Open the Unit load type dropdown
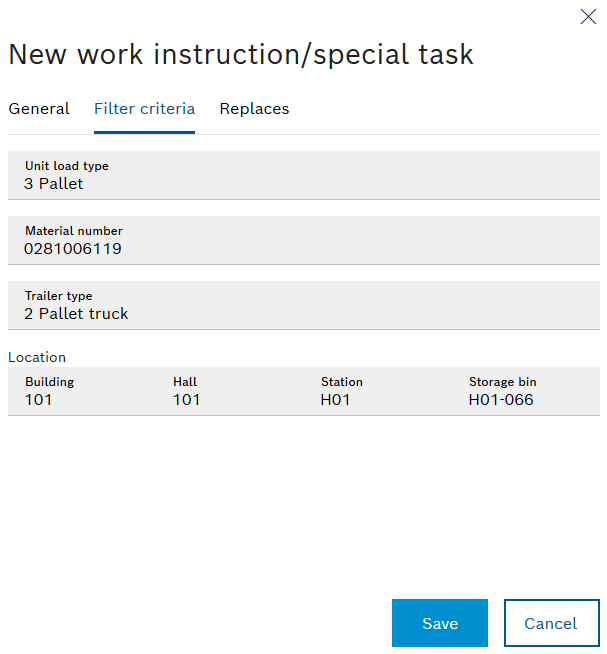Screen dimensions: 607x654 tap(304, 175)
